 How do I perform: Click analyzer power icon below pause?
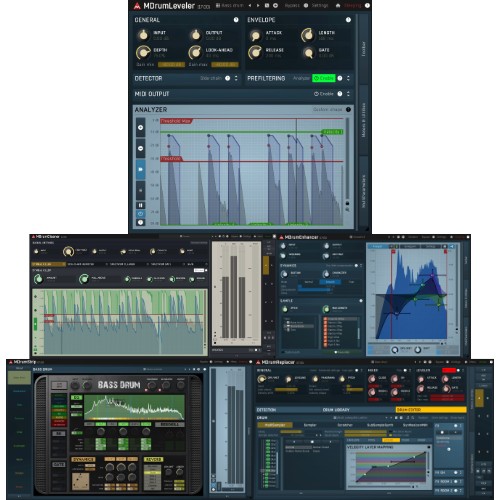pos(141,214)
